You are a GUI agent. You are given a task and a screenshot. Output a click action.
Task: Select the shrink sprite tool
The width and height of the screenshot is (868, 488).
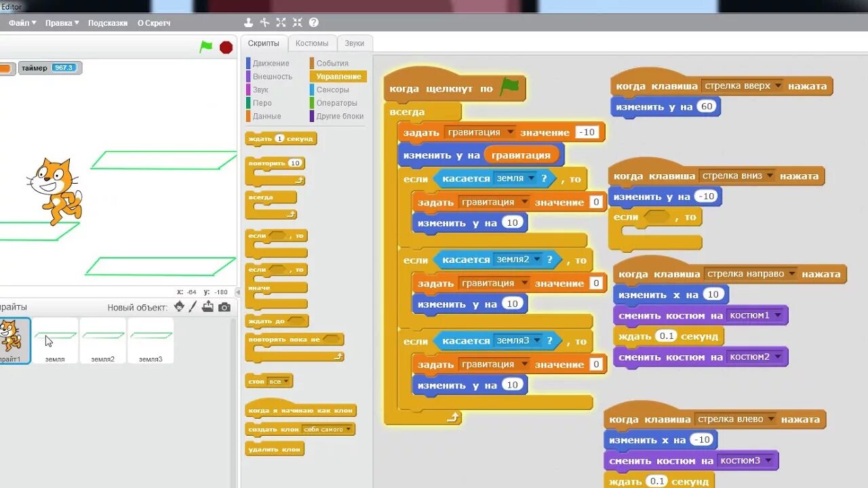pyautogui.click(x=297, y=22)
